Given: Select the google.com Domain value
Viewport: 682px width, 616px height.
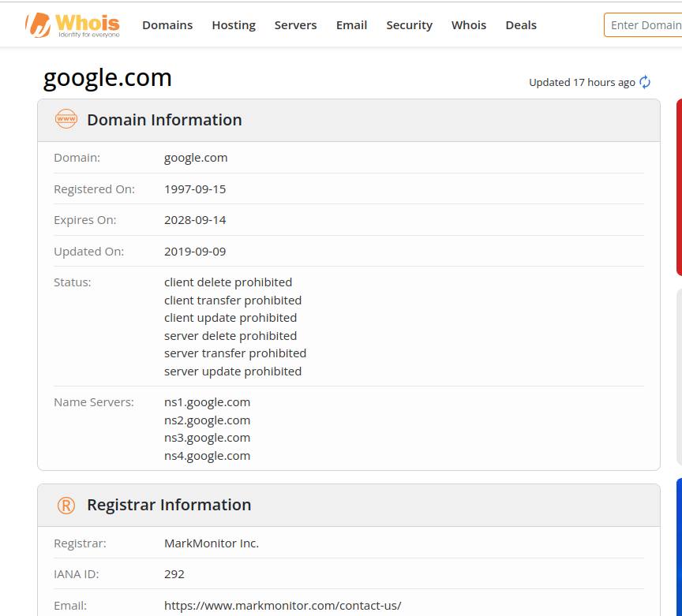Looking at the screenshot, I should (196, 158).
